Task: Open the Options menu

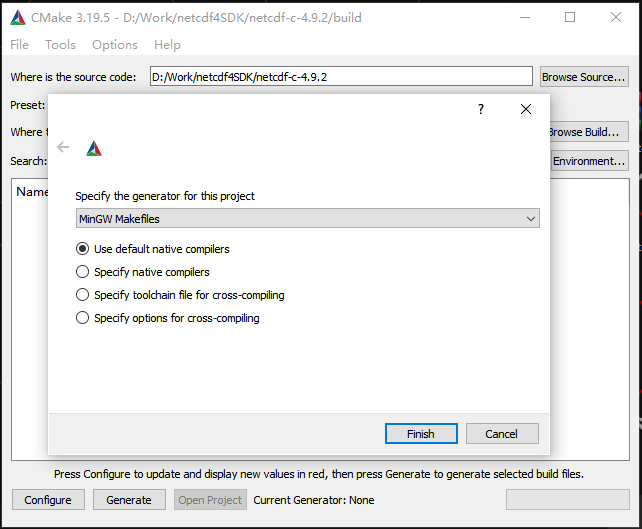Action: (115, 45)
